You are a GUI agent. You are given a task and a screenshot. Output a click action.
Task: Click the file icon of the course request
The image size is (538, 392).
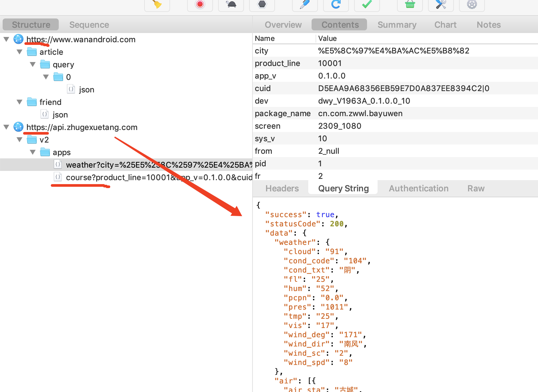[x=58, y=177]
